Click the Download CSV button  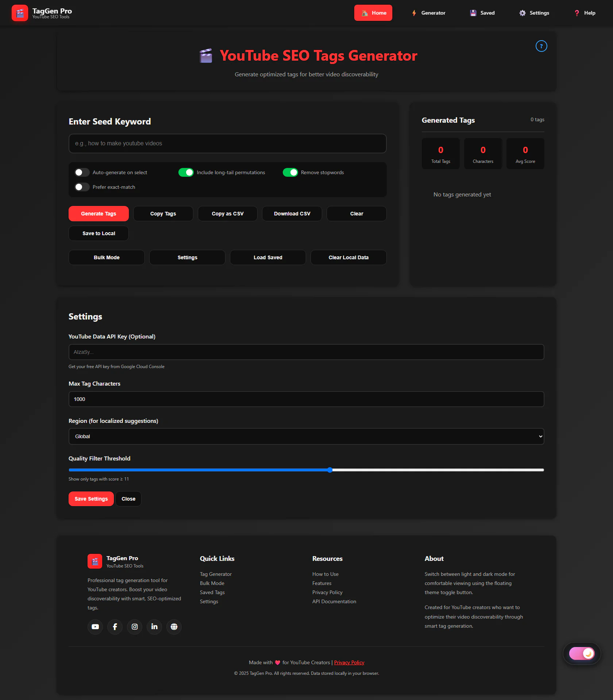pyautogui.click(x=292, y=214)
